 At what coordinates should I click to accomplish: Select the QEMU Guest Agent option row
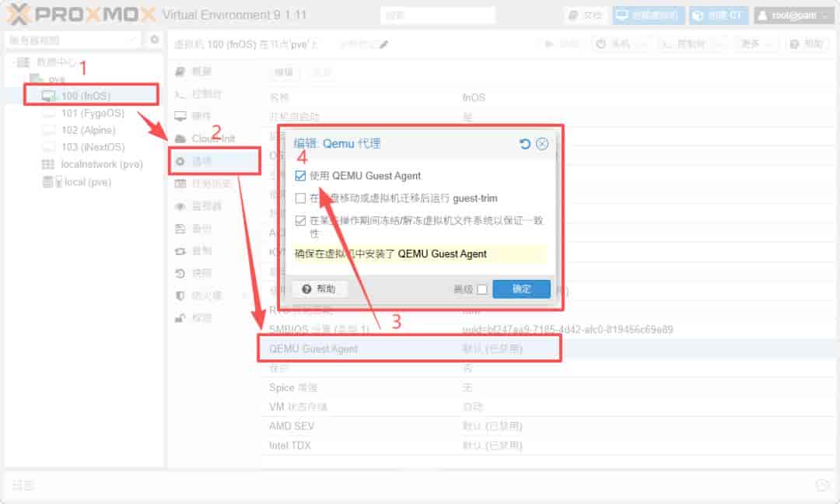coord(548,348)
